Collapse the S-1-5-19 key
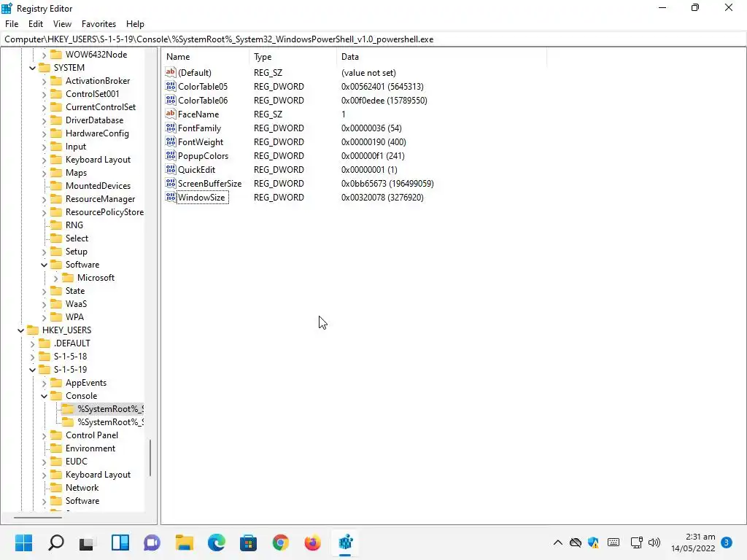This screenshot has height=560, width=747. 32,370
